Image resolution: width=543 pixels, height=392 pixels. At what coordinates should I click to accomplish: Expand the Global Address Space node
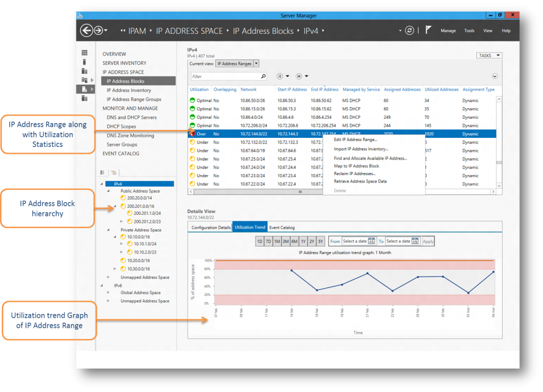(x=108, y=293)
